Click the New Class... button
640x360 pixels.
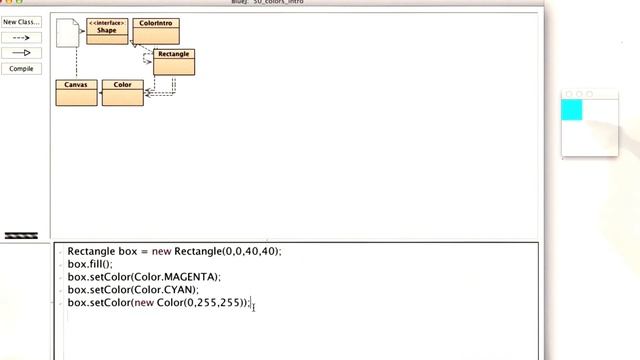21,22
